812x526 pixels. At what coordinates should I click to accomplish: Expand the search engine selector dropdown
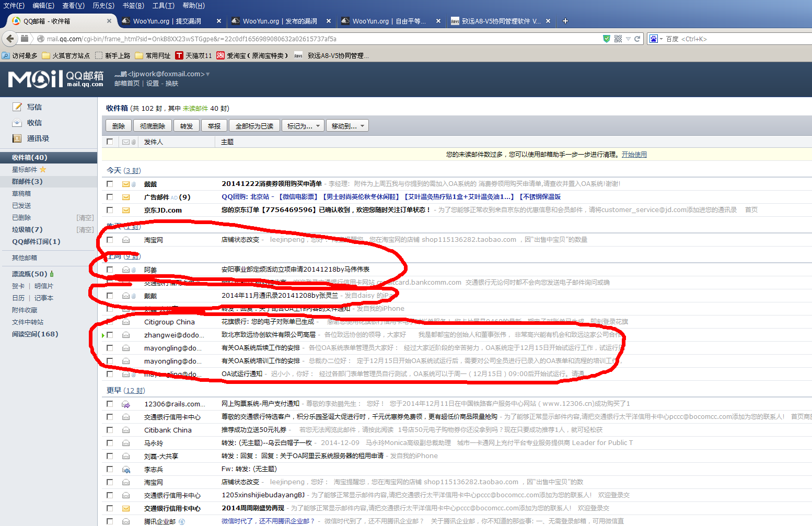tap(661, 39)
